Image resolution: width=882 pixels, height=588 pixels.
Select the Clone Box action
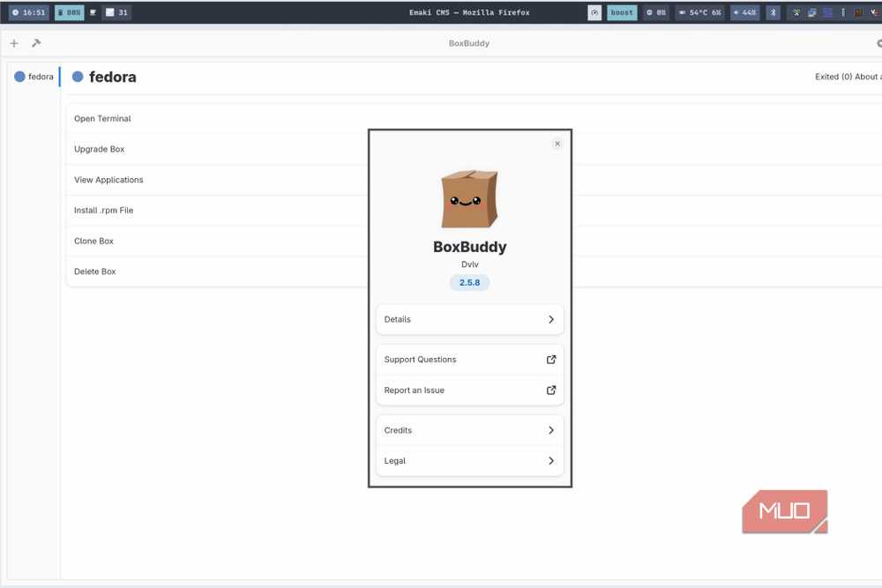[94, 241]
